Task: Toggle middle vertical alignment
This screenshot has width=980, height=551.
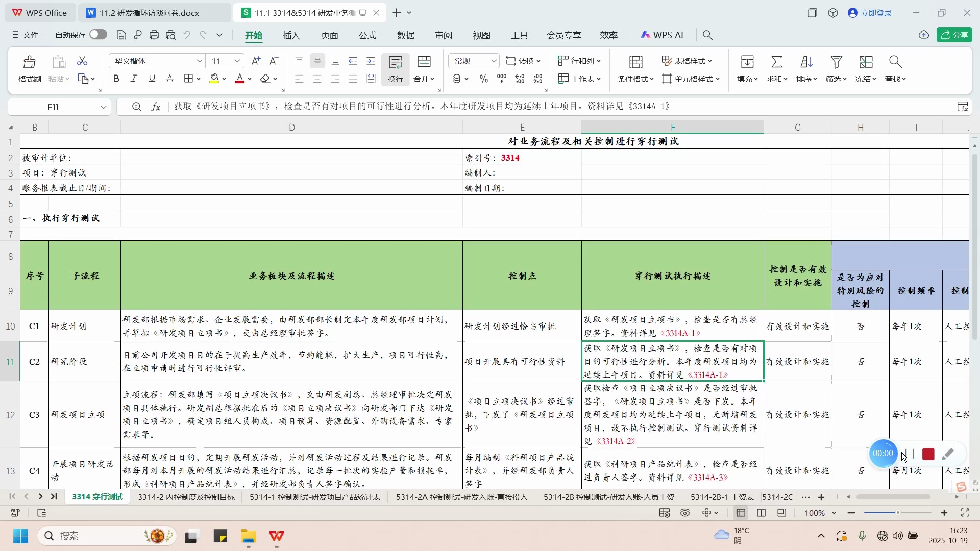Action: point(317,61)
